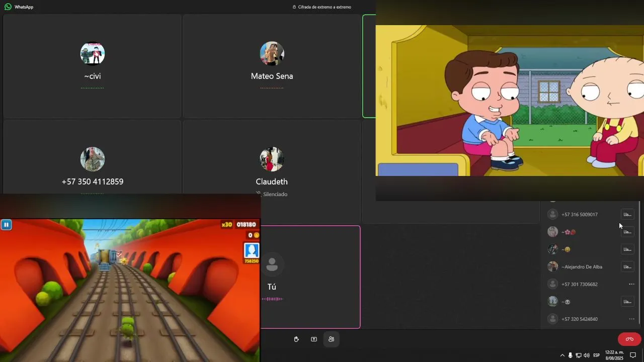Select Mateo Sena's avatar

pos(272,53)
